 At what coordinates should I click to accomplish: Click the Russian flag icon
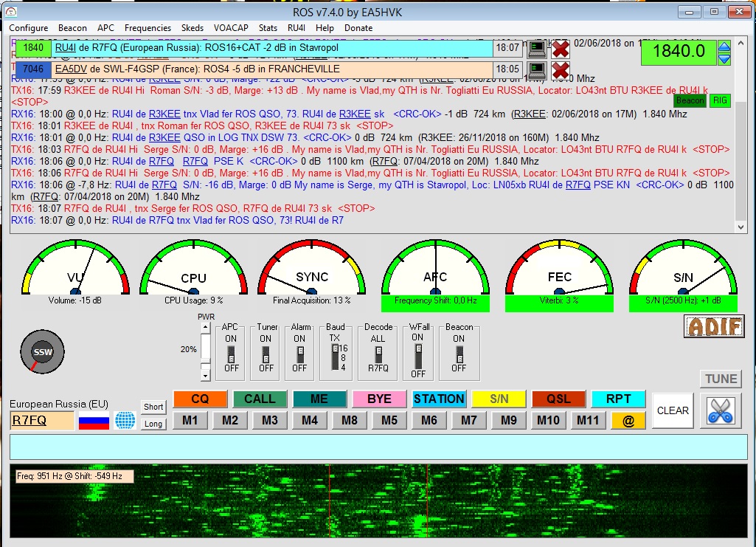click(94, 422)
